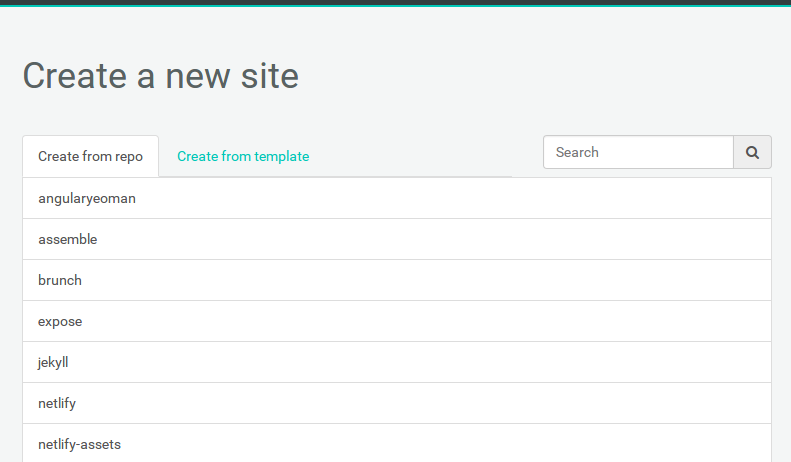Image resolution: width=791 pixels, height=462 pixels.
Task: Select the expose repository
Action: 397,321
